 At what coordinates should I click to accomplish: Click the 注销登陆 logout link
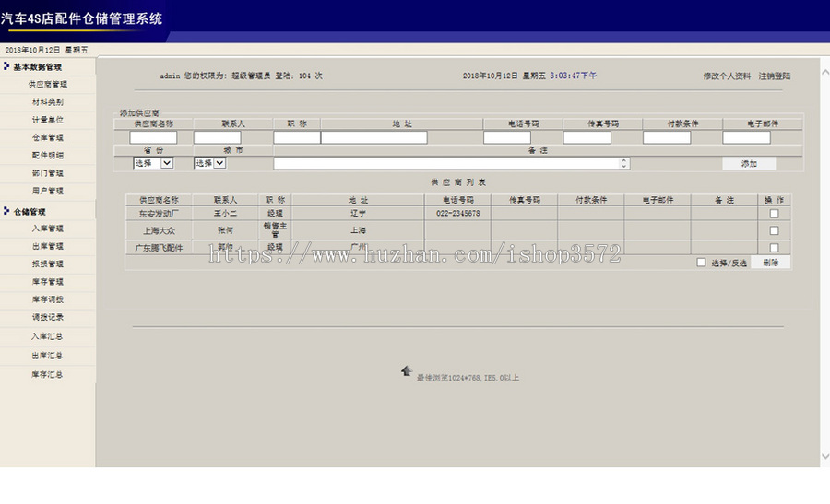click(x=775, y=76)
